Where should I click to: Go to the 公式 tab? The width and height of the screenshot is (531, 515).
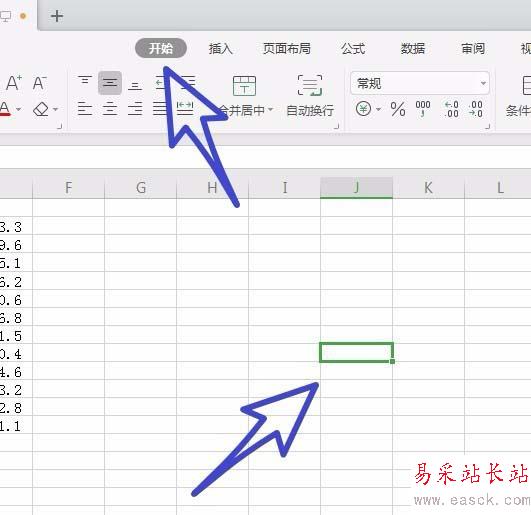[x=353, y=49]
